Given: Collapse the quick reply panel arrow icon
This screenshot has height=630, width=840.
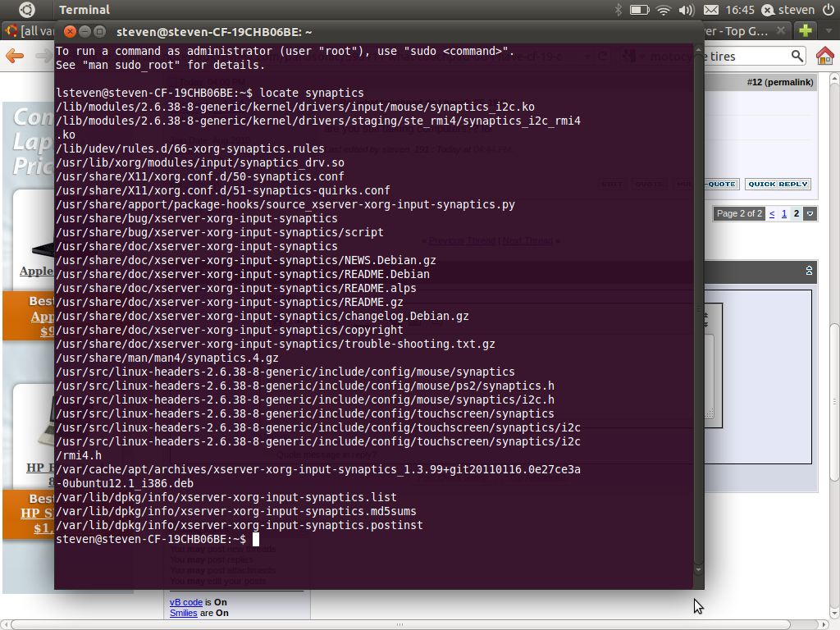Looking at the screenshot, I should pyautogui.click(x=809, y=271).
